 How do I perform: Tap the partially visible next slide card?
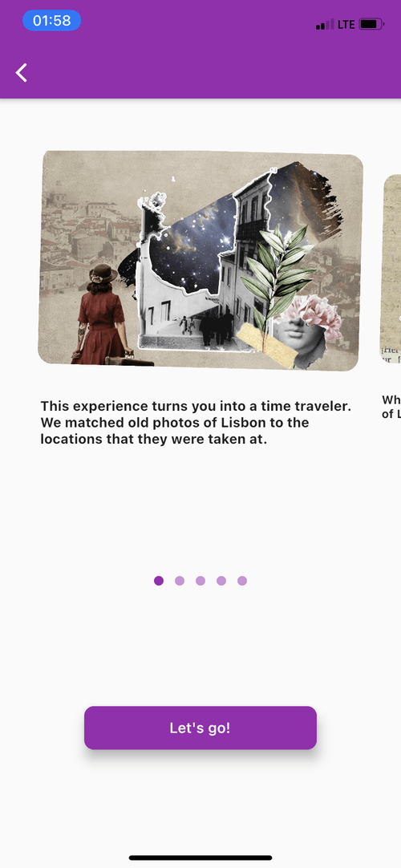click(x=391, y=269)
